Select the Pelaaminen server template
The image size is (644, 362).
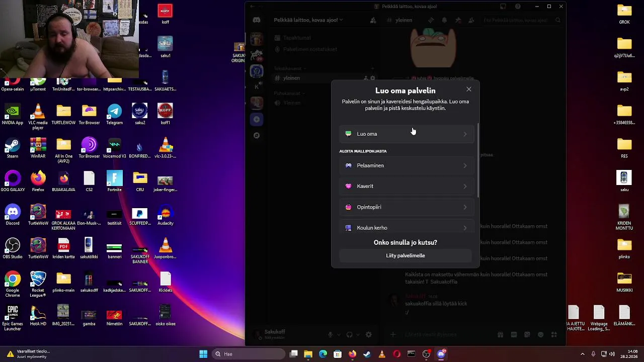(406, 165)
